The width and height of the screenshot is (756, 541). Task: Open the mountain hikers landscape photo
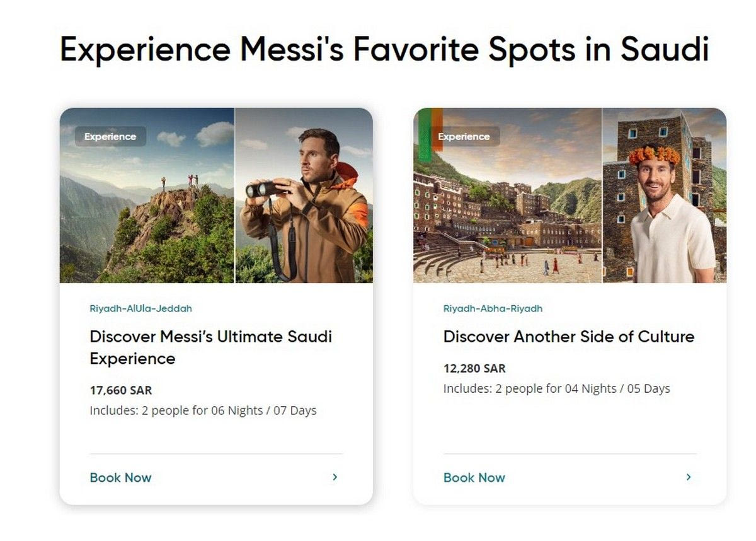[147, 208]
